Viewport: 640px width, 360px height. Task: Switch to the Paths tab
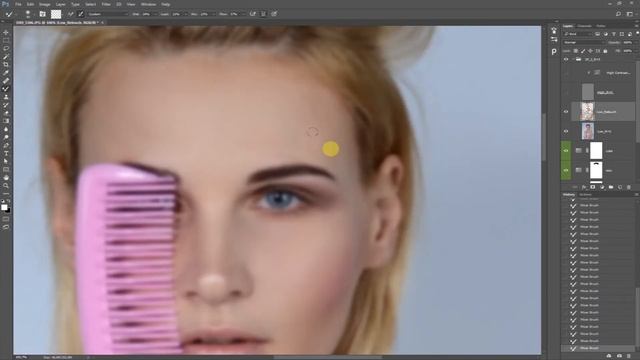coord(601,26)
